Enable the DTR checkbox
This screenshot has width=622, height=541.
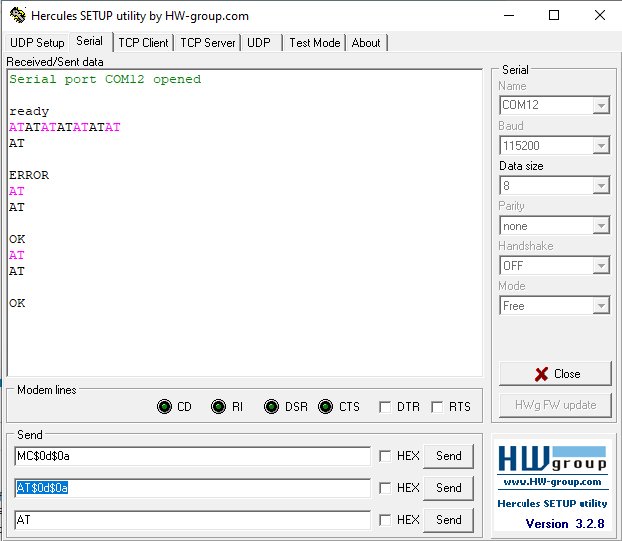pos(385,407)
